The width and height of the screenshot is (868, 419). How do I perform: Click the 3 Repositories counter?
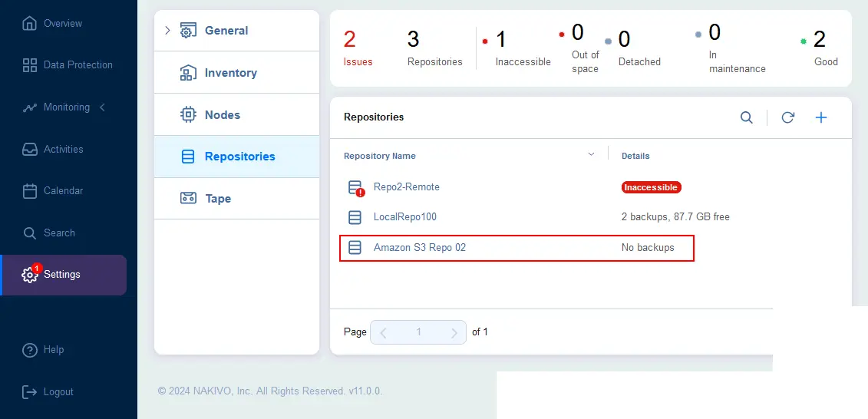click(x=434, y=48)
